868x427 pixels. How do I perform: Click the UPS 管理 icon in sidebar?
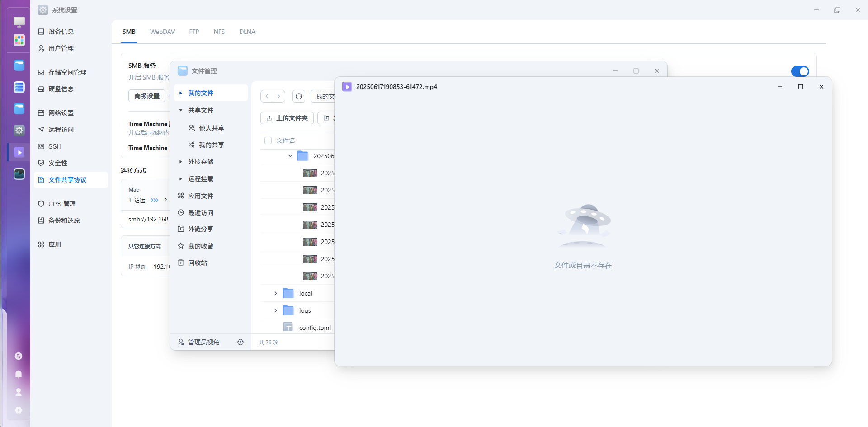(41, 204)
